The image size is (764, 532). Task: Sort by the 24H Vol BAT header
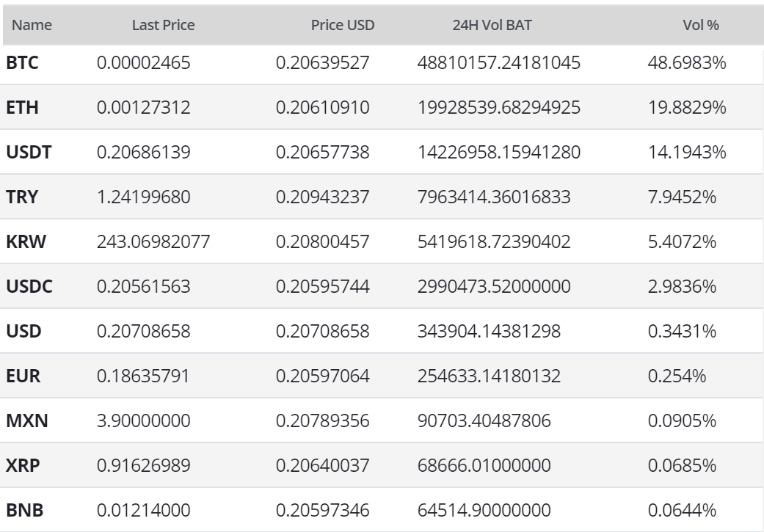click(x=492, y=25)
